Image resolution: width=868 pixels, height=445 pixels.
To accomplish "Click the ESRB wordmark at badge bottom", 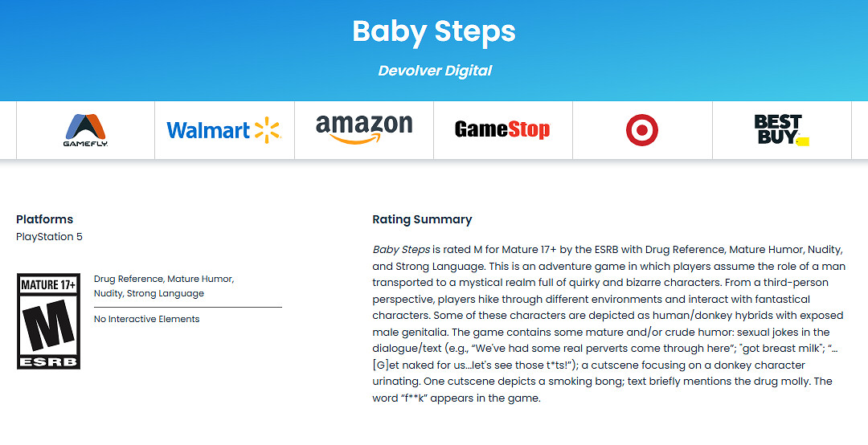I will click(48, 361).
